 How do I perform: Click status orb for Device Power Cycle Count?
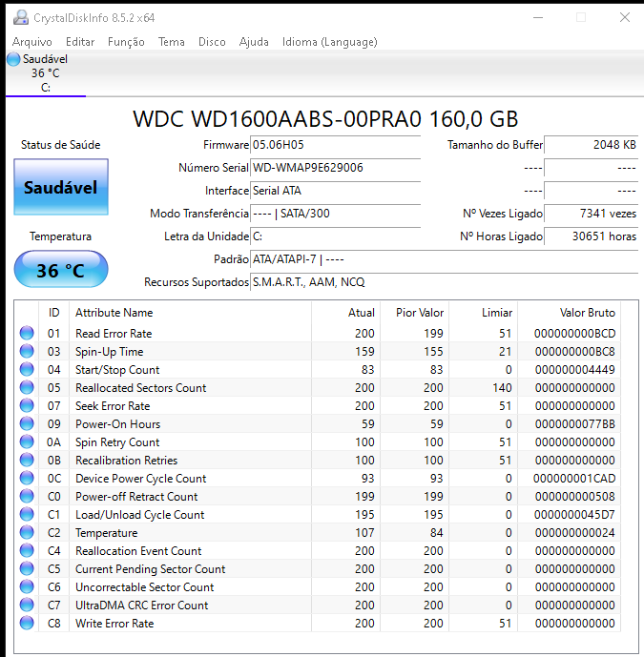point(27,478)
